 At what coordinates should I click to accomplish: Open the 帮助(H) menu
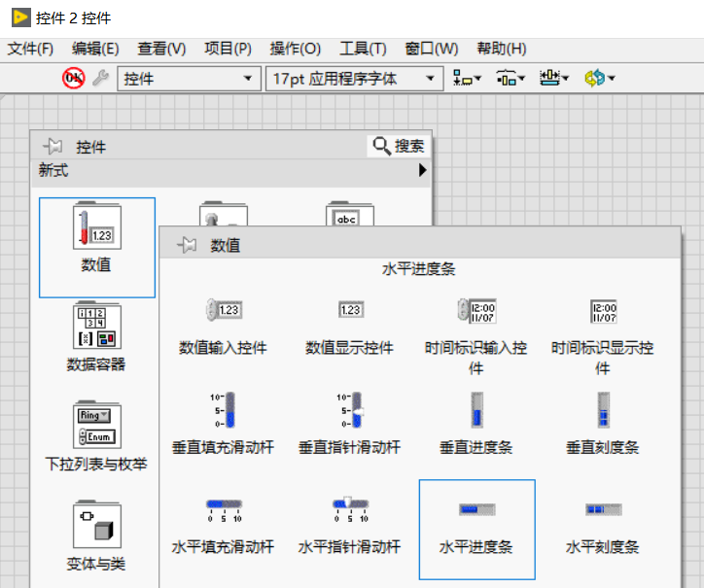coord(502,49)
